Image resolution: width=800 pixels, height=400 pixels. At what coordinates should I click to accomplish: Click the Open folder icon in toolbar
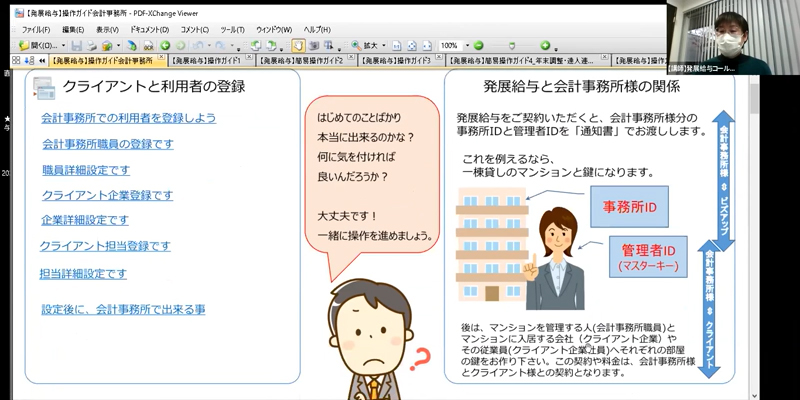[24, 45]
